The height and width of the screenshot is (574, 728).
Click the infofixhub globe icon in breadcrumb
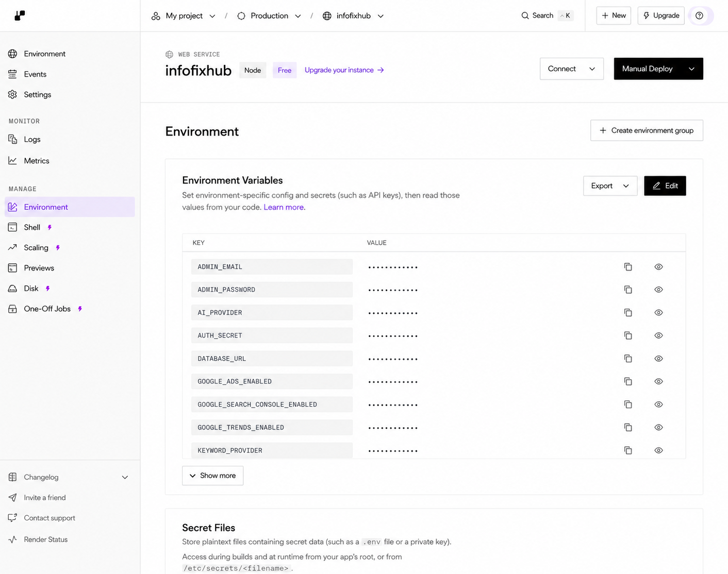[327, 16]
